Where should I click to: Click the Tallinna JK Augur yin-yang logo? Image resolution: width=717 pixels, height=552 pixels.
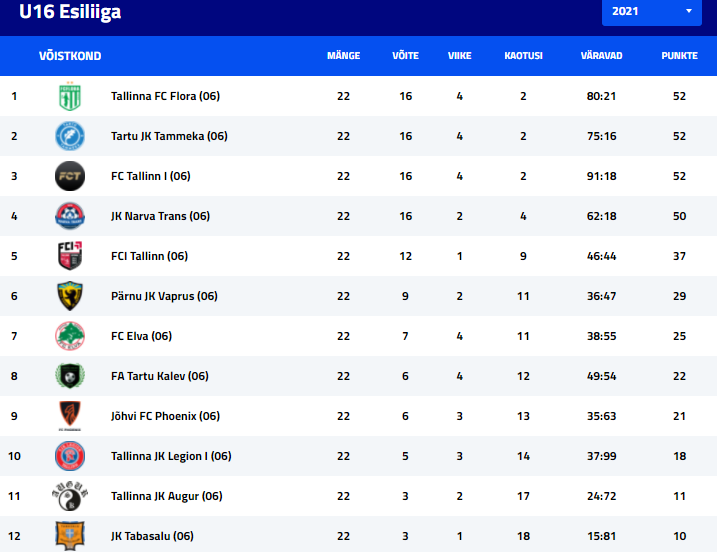click(70, 496)
